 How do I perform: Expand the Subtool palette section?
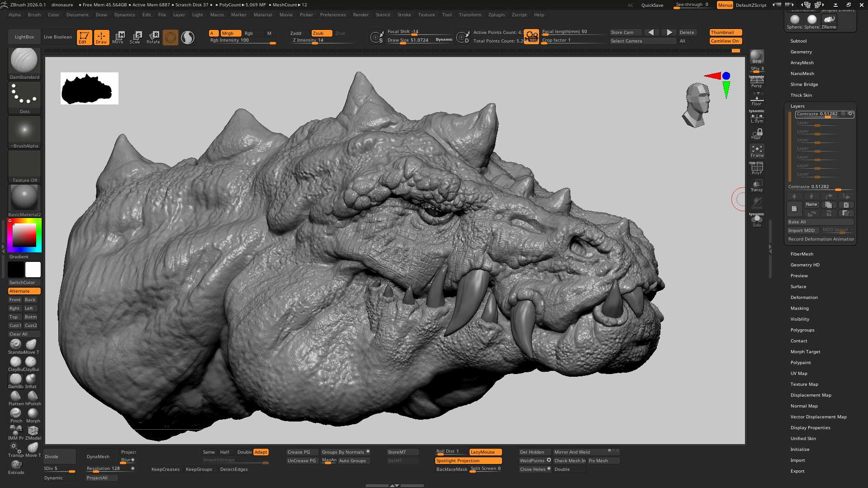pyautogui.click(x=798, y=41)
